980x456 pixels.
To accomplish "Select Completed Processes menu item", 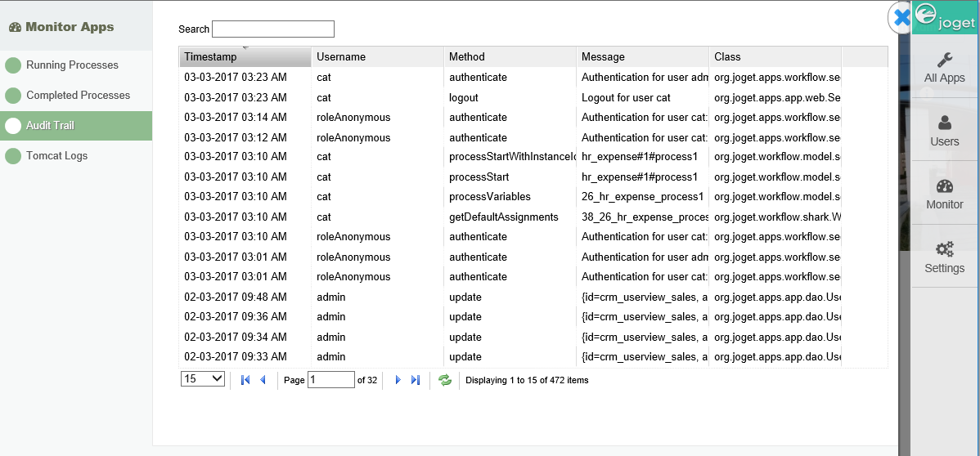I will tap(78, 96).
